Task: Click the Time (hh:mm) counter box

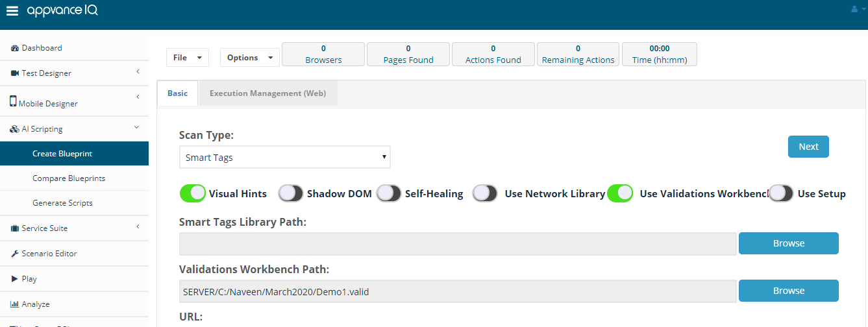Action: tap(660, 54)
